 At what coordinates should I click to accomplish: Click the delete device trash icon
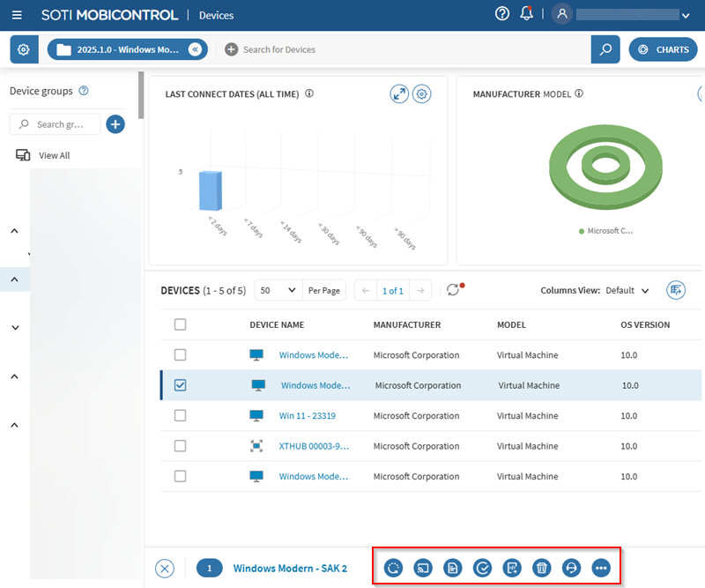click(x=542, y=568)
